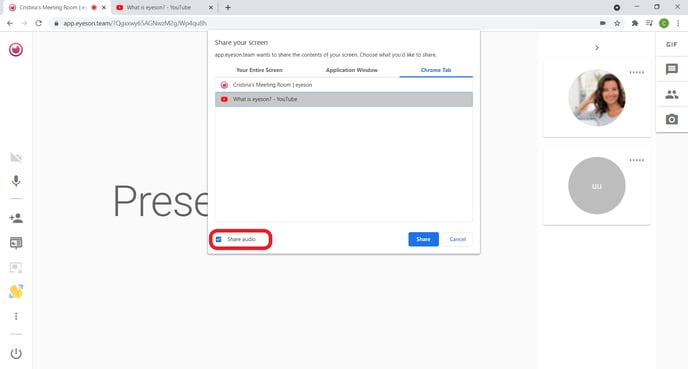Choose Cristina's Meeting Room tab entry
Screen dimensions: 688x369
(x=344, y=85)
